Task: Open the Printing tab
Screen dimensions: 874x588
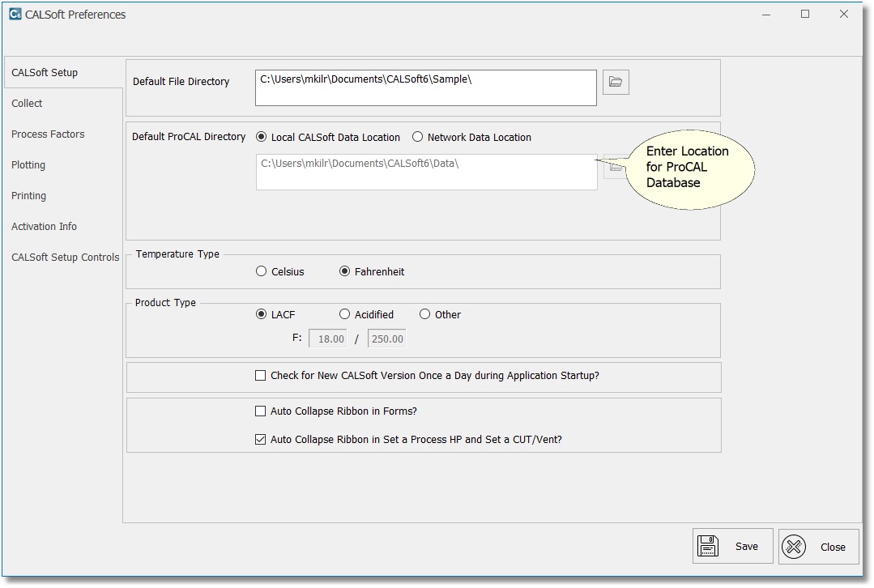Action: [63, 196]
